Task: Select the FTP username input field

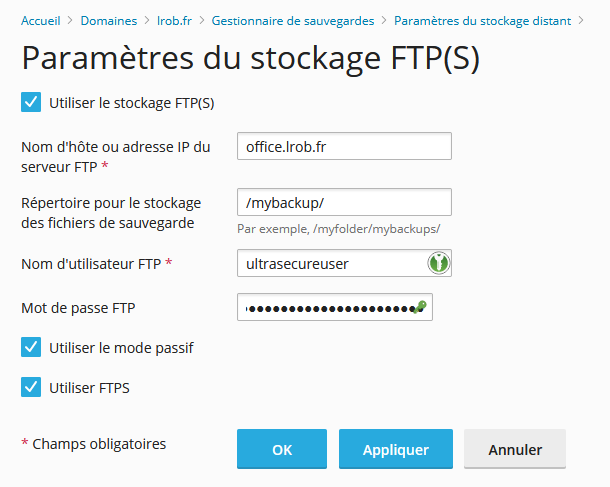Action: tap(344, 263)
